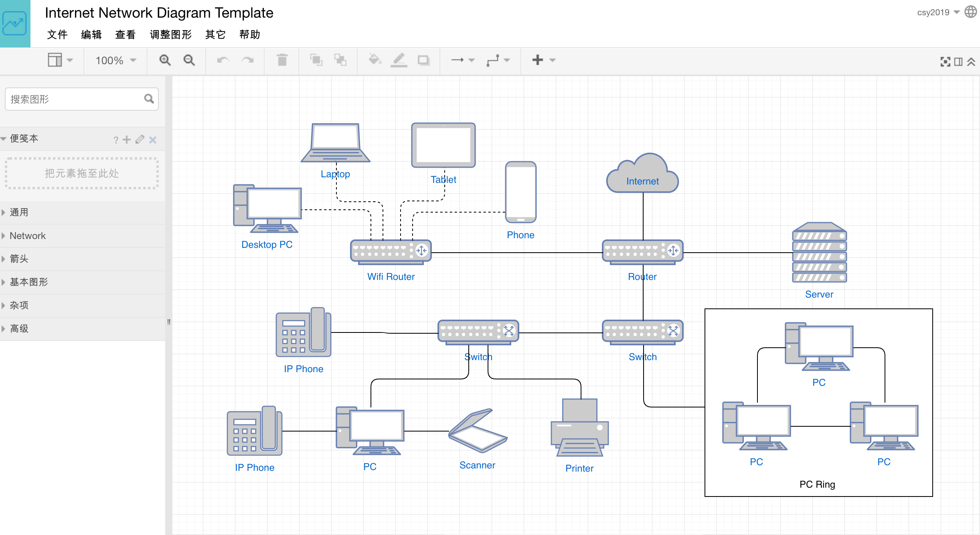Click the zoom level dropdown 100%
This screenshot has height=535, width=980.
pyautogui.click(x=115, y=61)
